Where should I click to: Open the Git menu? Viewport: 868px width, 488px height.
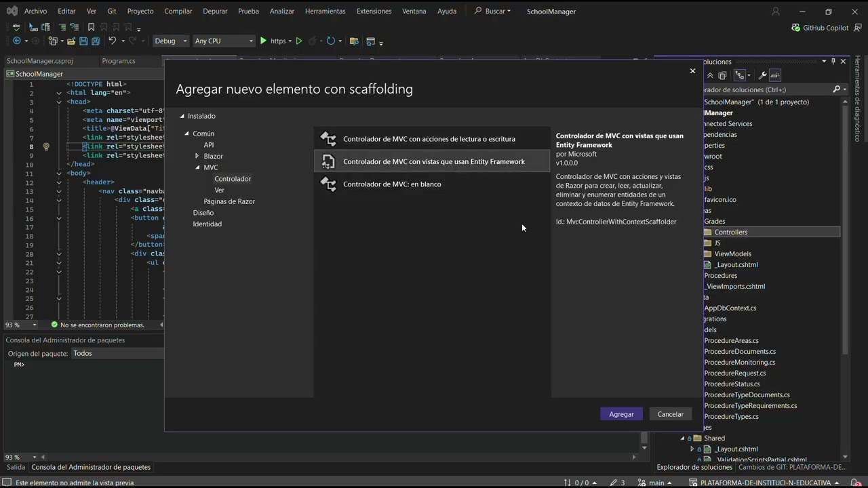[x=112, y=12]
